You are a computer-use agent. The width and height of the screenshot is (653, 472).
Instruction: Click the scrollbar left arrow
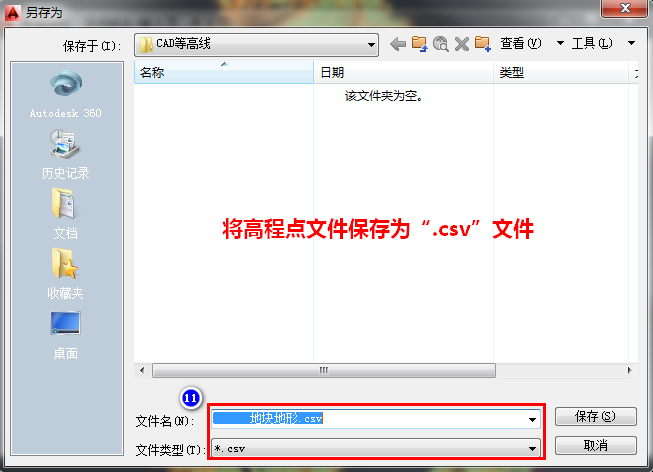click(x=142, y=370)
